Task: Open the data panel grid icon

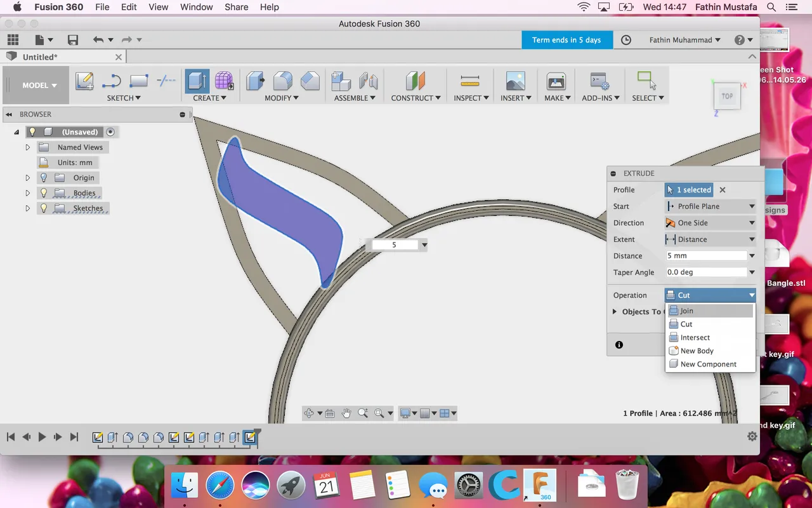Action: coord(13,40)
